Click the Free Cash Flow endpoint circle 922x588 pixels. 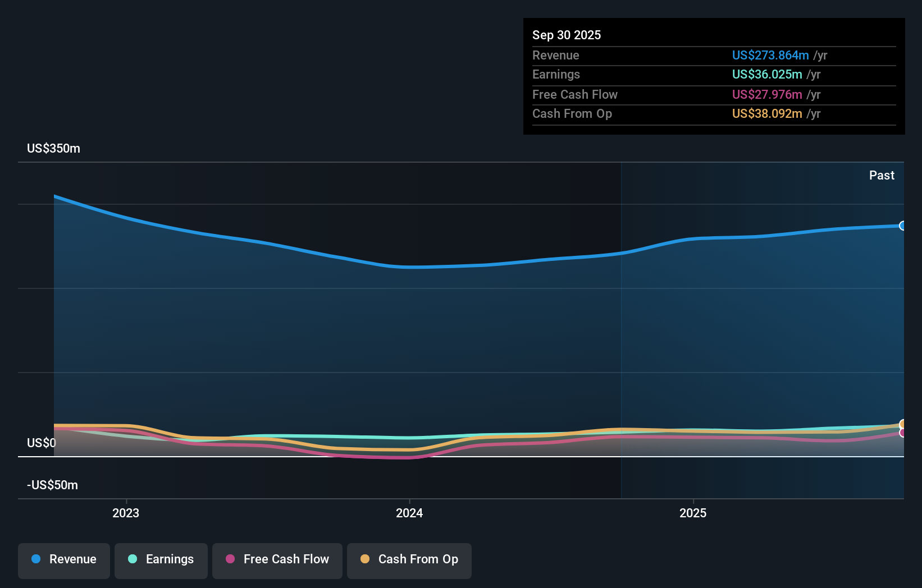(x=902, y=432)
